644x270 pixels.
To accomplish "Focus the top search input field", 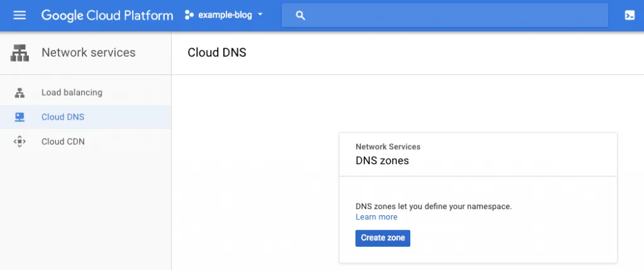I will click(445, 16).
